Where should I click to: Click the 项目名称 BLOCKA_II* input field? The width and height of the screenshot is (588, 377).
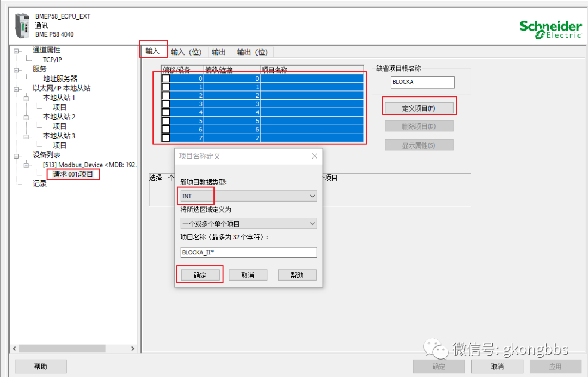249,252
